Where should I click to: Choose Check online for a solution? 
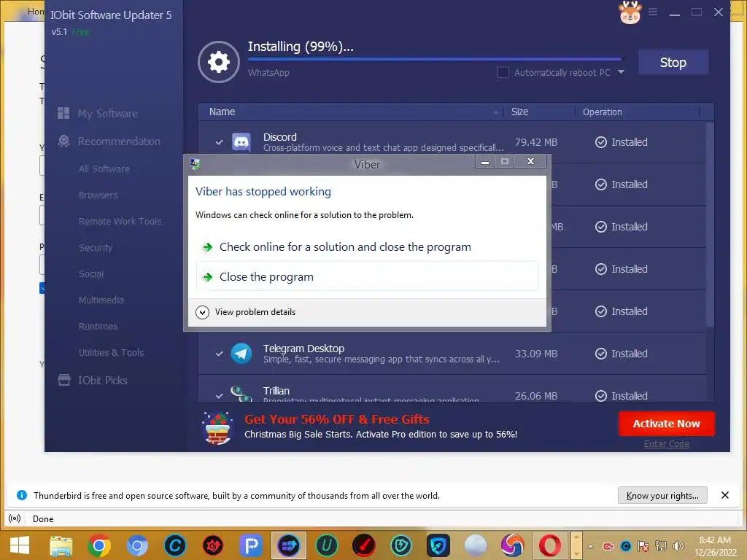[367, 246]
